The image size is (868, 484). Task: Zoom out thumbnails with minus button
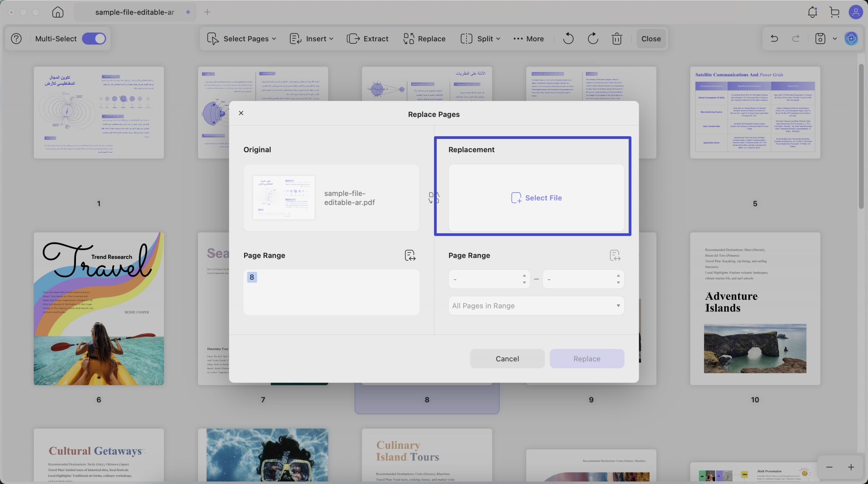pyautogui.click(x=829, y=467)
